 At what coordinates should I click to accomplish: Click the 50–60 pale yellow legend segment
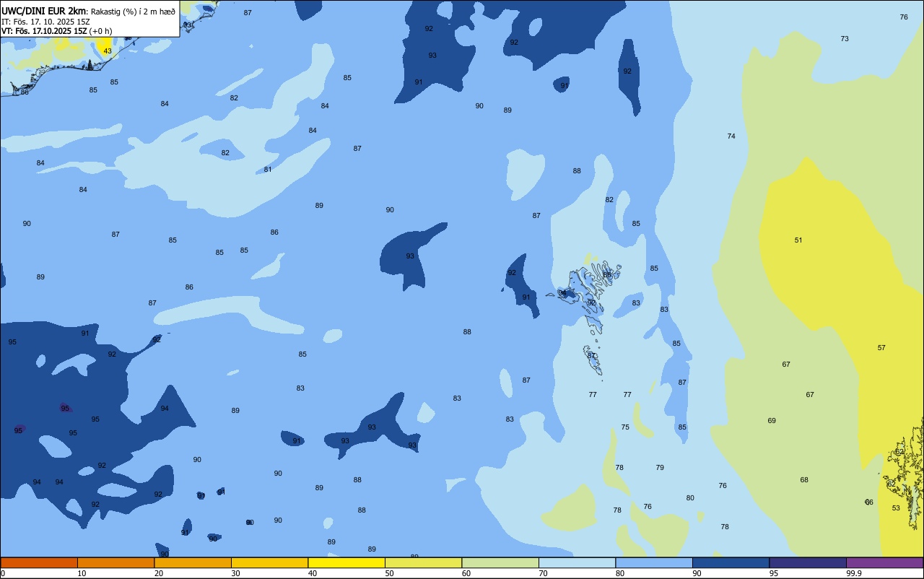click(x=423, y=562)
